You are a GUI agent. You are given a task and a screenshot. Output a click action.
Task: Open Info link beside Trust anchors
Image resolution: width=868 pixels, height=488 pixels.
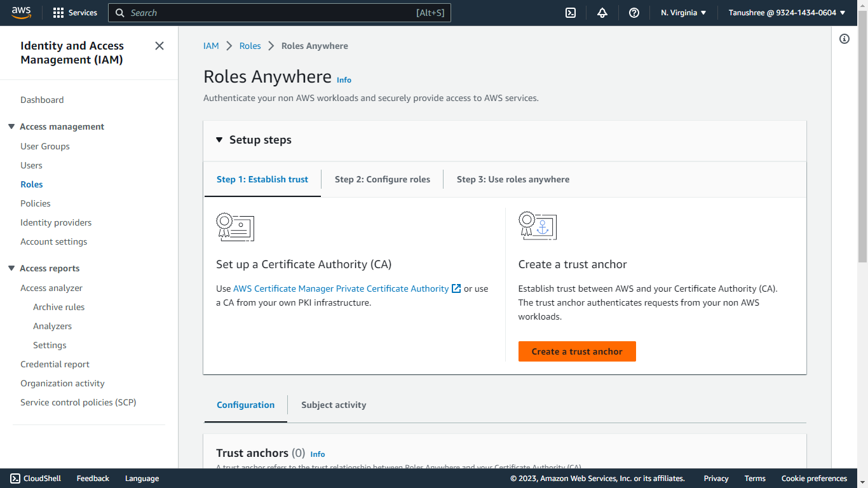pos(318,454)
